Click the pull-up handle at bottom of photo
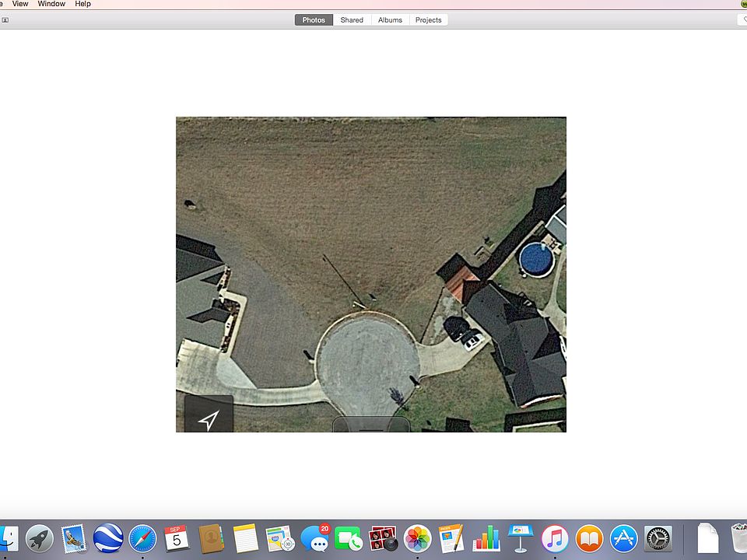Screen dimensions: 747x560 tap(371, 425)
